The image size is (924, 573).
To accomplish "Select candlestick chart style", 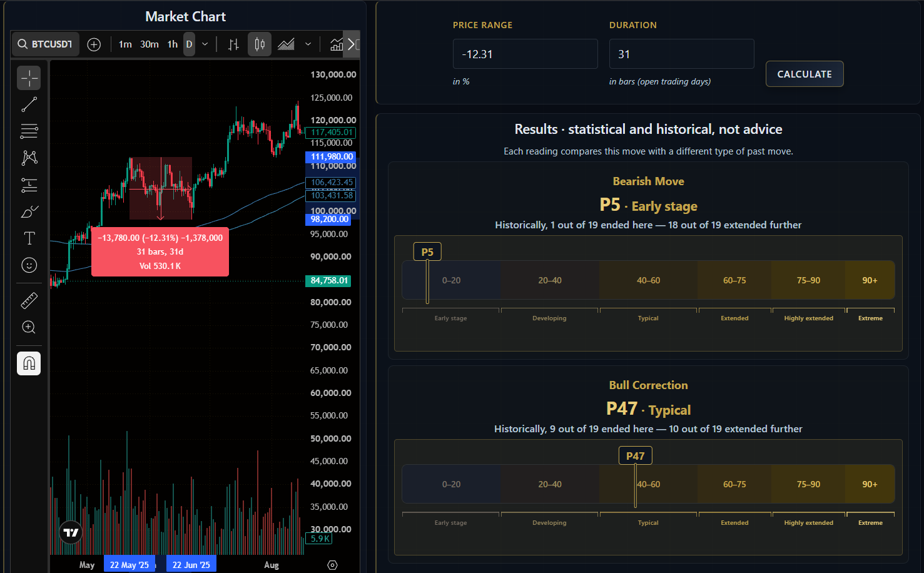I will [x=260, y=44].
